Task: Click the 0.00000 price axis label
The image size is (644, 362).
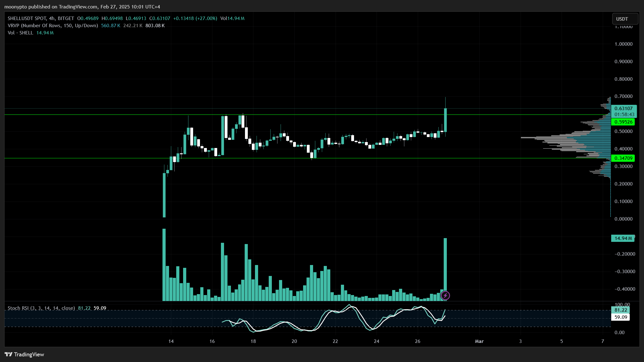Action: [623, 219]
